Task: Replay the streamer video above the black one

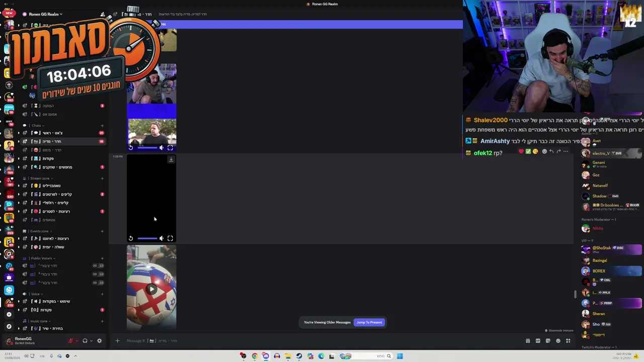Action: 131,147
